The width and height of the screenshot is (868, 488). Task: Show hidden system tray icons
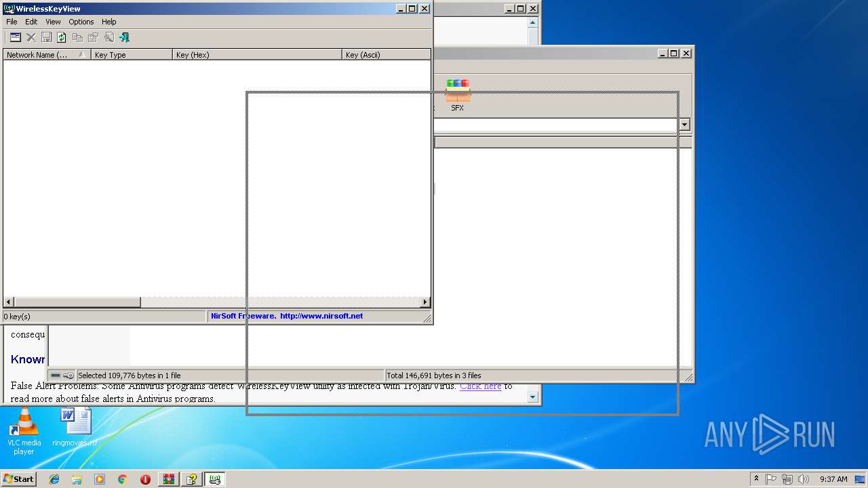756,479
